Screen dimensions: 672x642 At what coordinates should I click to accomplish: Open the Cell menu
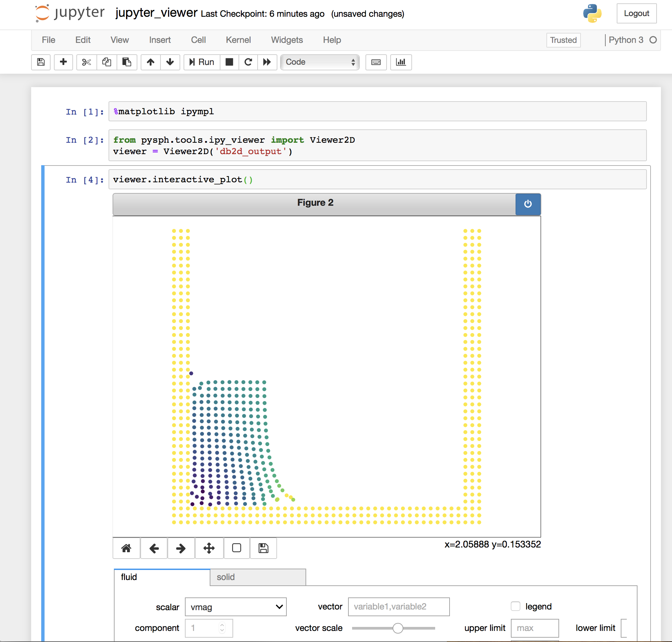[x=198, y=40]
